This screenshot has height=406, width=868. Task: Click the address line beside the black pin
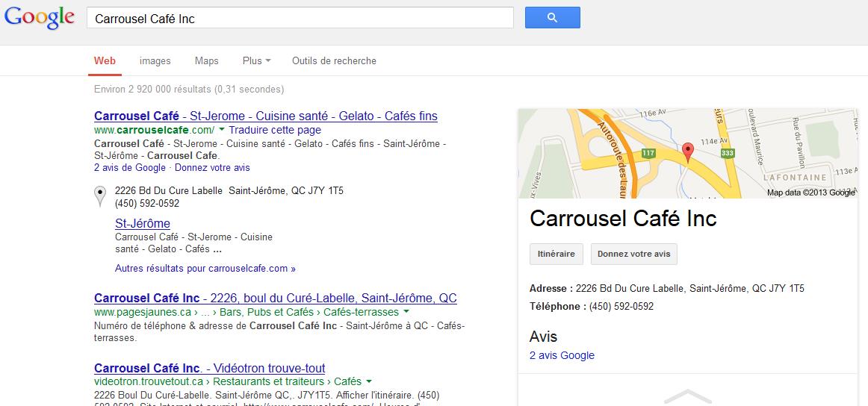pyautogui.click(x=229, y=191)
